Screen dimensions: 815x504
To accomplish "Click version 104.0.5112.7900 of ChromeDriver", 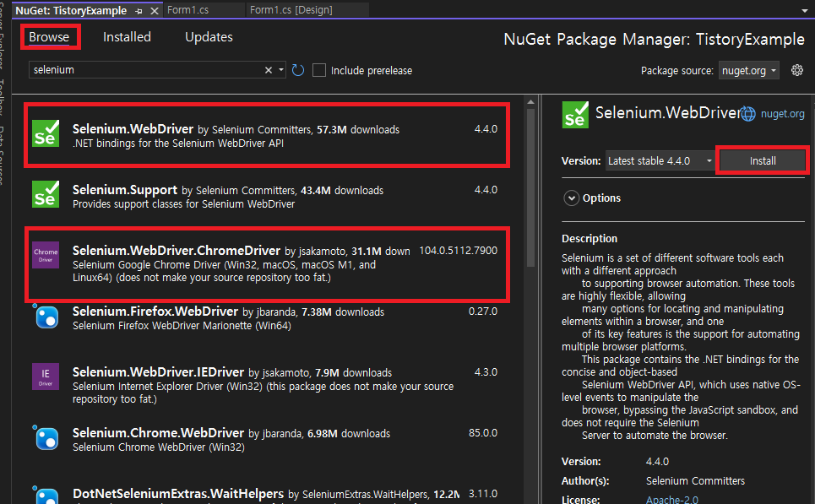I will tap(458, 251).
